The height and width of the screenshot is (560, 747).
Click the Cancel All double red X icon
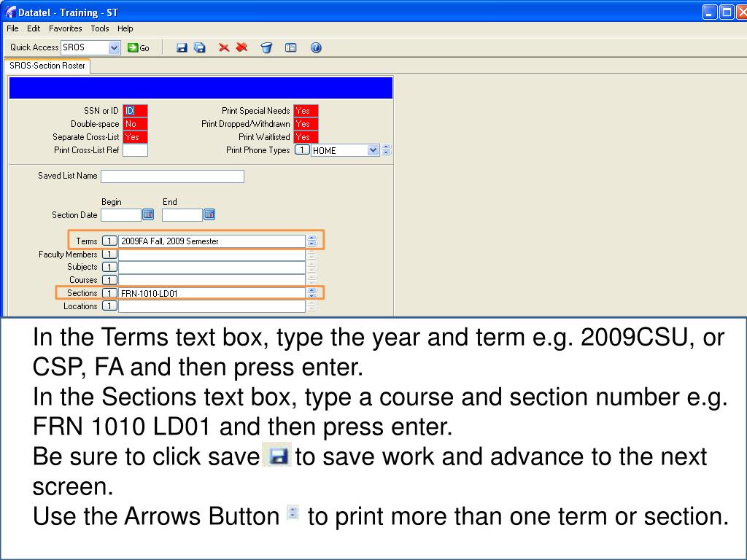click(242, 47)
